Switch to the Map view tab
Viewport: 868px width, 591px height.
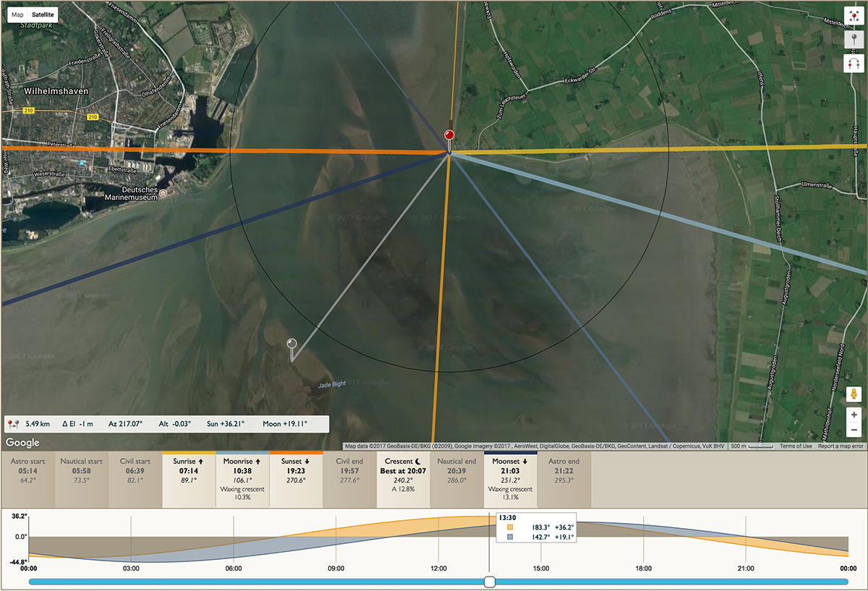click(17, 14)
